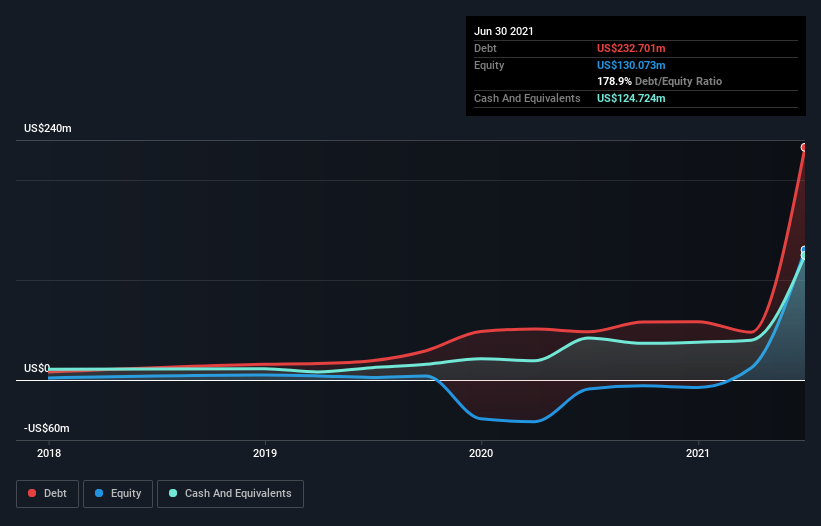The width and height of the screenshot is (821, 526).
Task: Click the Debt label in tooltip
Action: (x=485, y=48)
